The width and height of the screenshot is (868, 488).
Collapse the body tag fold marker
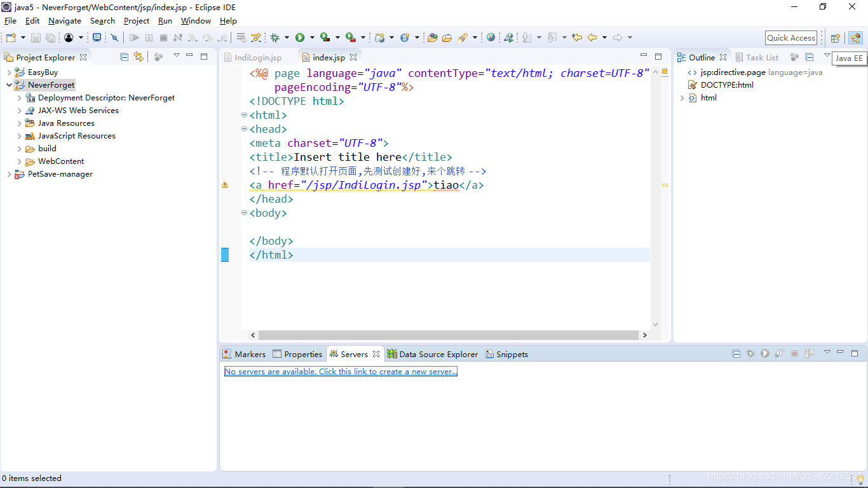[245, 213]
